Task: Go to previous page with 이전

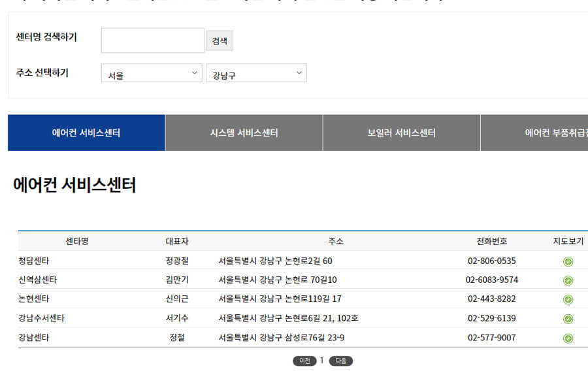Action: pyautogui.click(x=304, y=361)
